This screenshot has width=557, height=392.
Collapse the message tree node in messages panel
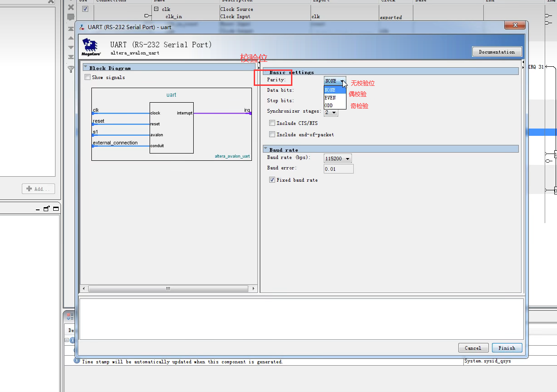point(66,340)
